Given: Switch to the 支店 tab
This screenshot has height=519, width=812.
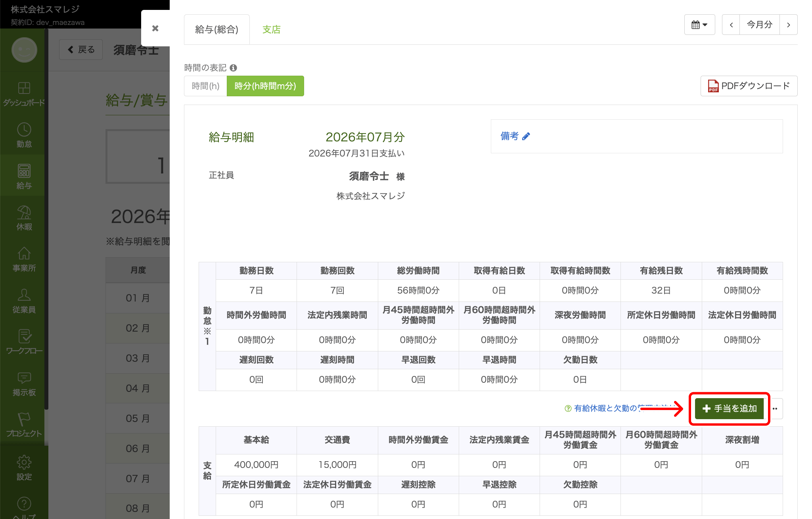Looking at the screenshot, I should click(x=272, y=29).
